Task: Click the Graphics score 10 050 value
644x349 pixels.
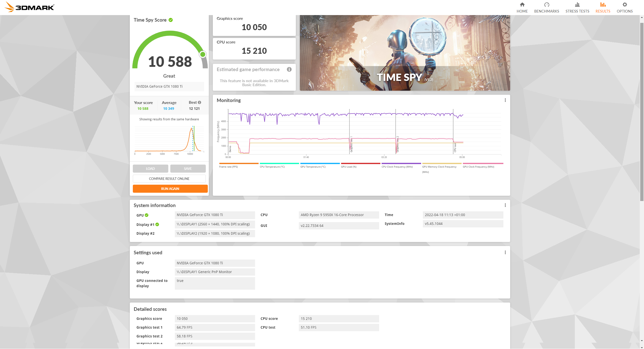Action: [x=254, y=27]
